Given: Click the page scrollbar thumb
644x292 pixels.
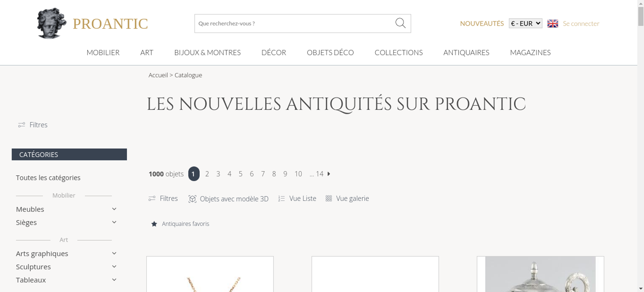Looking at the screenshot, I should [x=641, y=16].
